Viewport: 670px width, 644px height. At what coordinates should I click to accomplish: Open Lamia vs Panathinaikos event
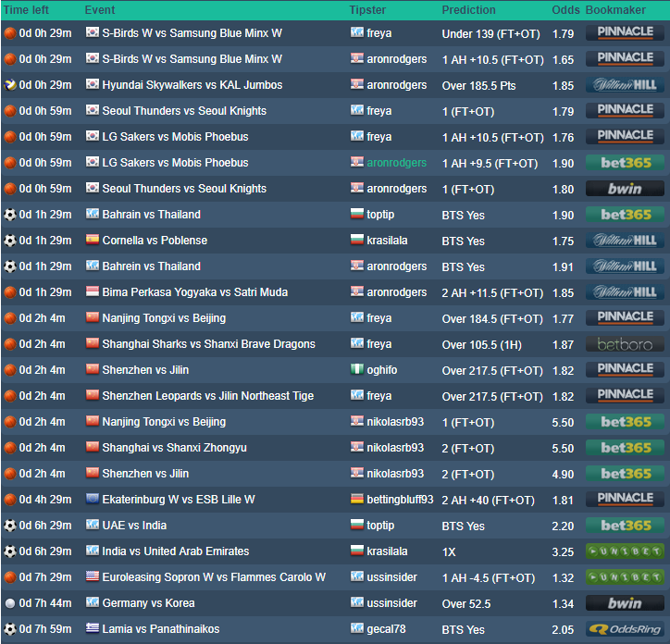pos(161,629)
